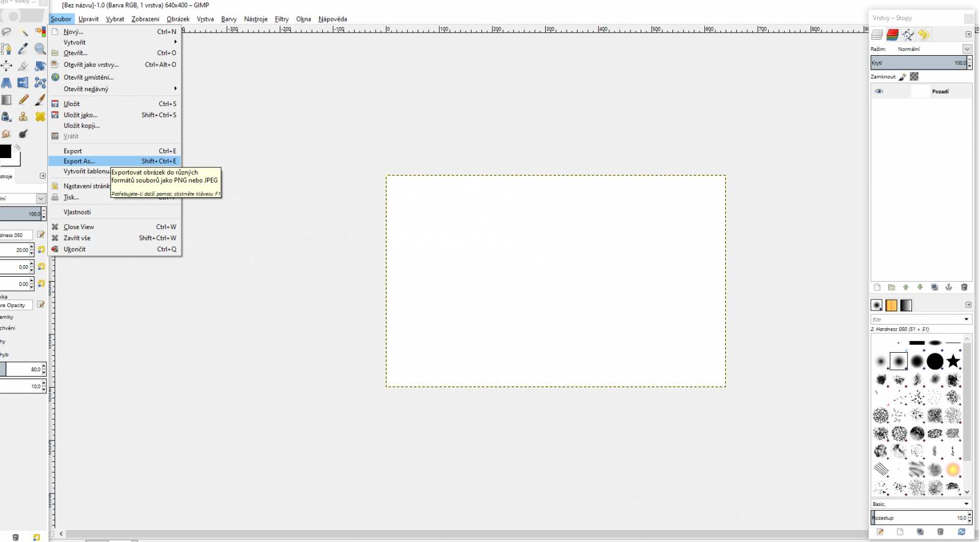Select the Ink tool
The image size is (980, 542).
pos(6,116)
